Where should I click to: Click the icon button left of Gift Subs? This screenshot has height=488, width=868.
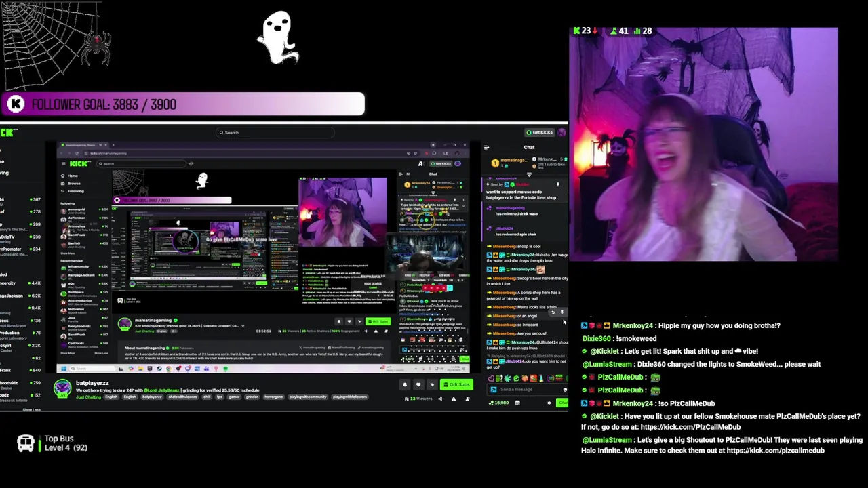[x=432, y=384]
